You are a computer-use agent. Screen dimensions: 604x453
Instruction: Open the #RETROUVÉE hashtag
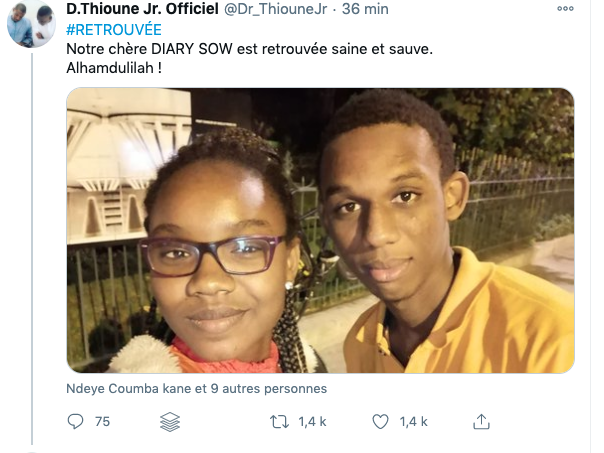coord(113,29)
